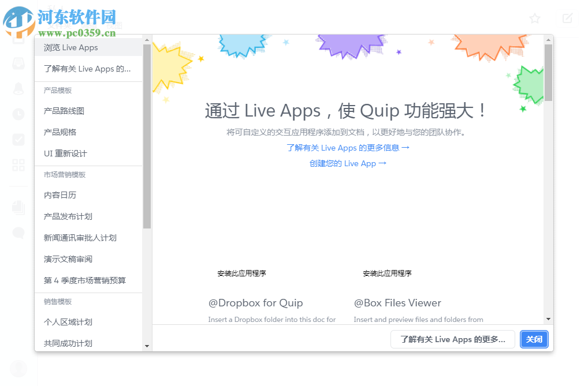Image resolution: width=588 pixels, height=386 pixels.
Task: Open the compose new document icon
Action: pos(567,18)
